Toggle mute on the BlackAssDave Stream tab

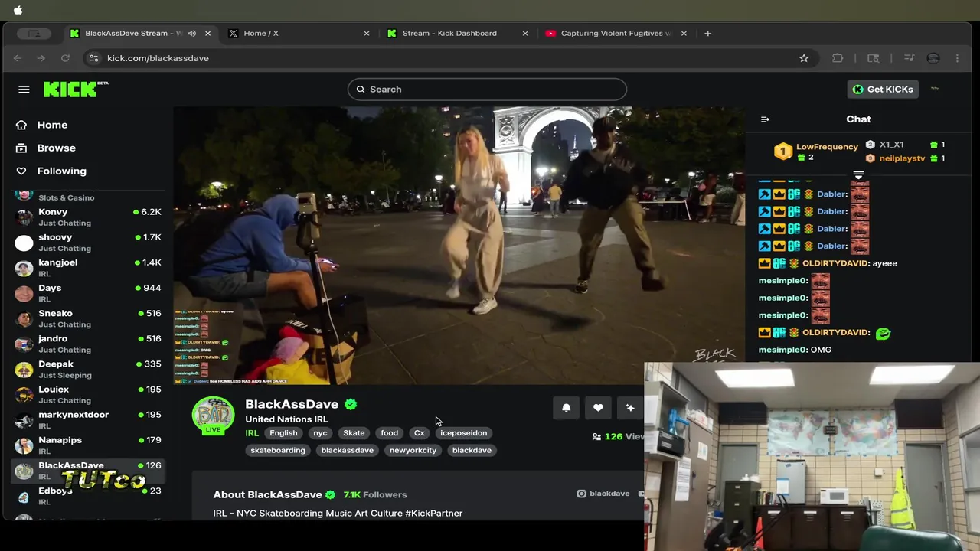(192, 33)
